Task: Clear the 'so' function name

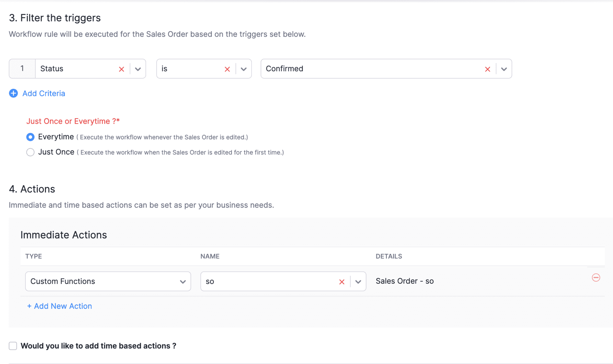Action: point(342,282)
